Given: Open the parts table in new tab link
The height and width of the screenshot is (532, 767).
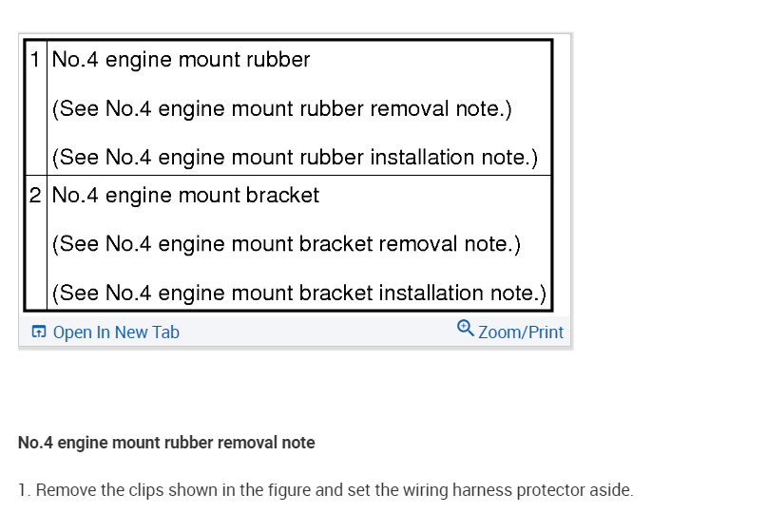Looking at the screenshot, I should (x=116, y=332).
